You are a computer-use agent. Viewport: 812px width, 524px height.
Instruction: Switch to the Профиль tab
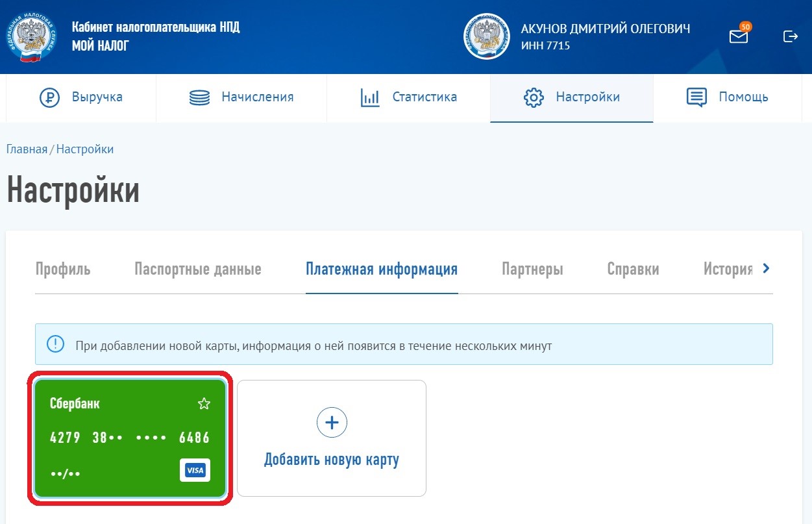pyautogui.click(x=63, y=269)
